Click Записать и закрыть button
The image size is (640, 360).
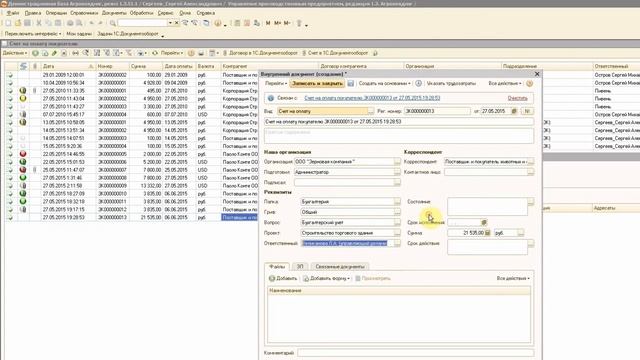click(x=317, y=83)
